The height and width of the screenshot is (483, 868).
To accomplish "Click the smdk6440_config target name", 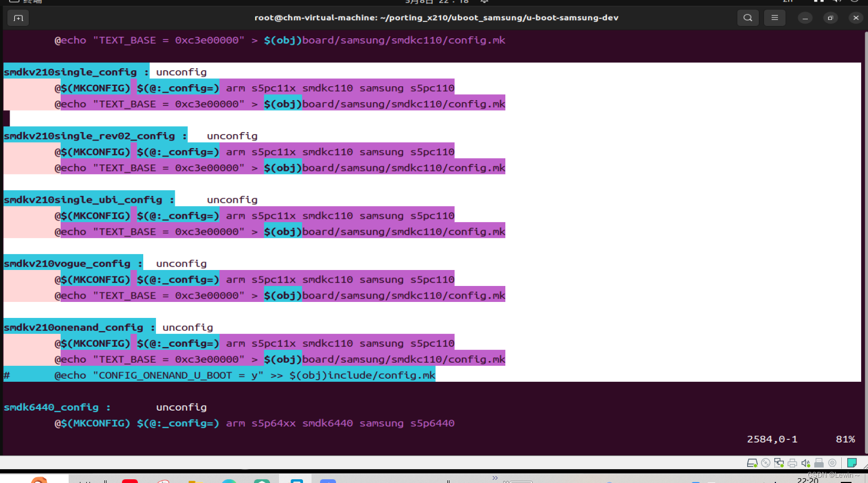I will 51,407.
